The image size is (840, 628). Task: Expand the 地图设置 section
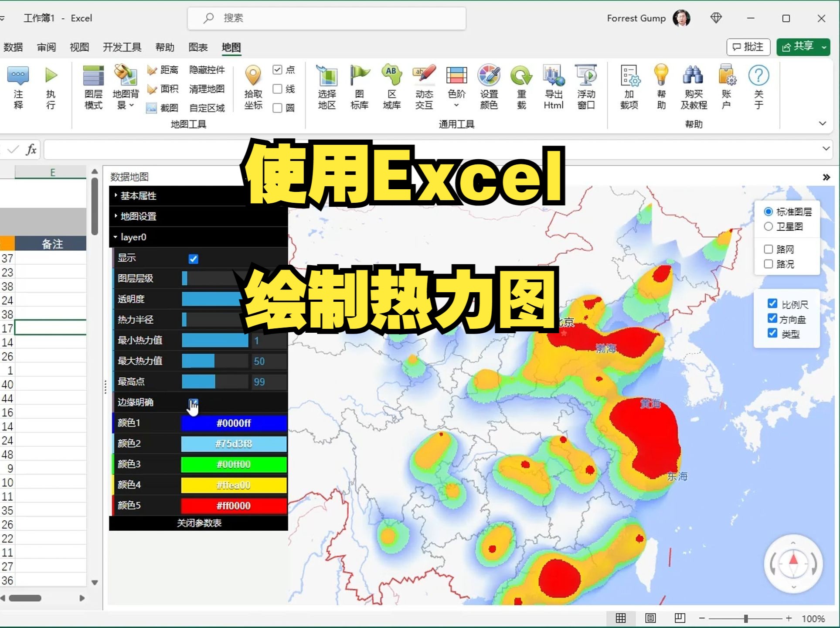(x=198, y=216)
